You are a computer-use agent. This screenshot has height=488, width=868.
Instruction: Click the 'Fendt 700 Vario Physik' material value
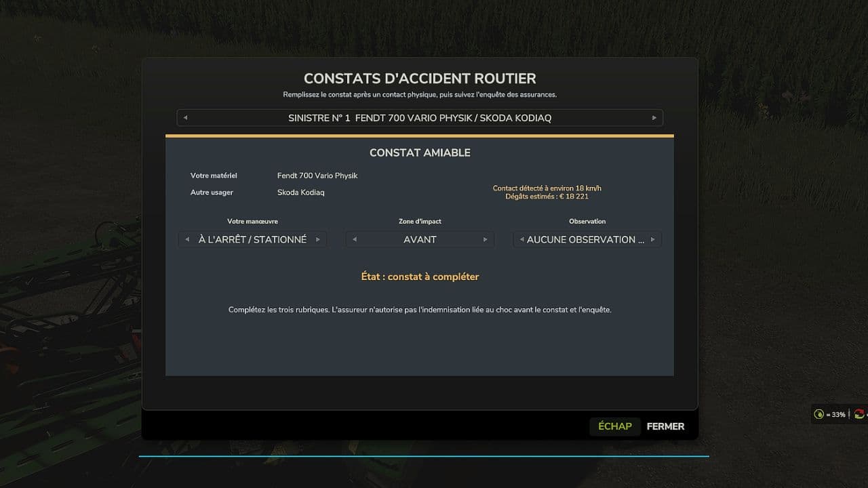pyautogui.click(x=317, y=176)
